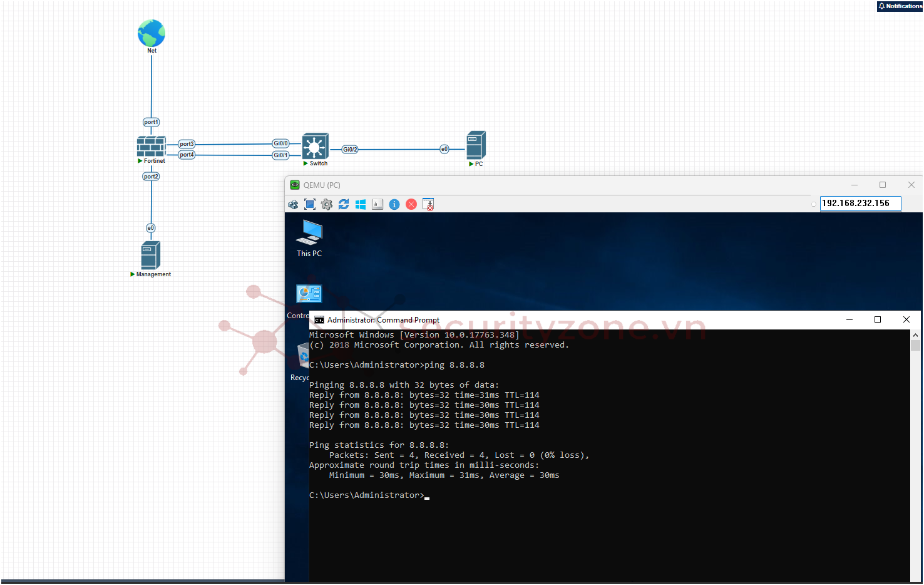
Task: Select the Switch node in topology
Action: point(315,147)
